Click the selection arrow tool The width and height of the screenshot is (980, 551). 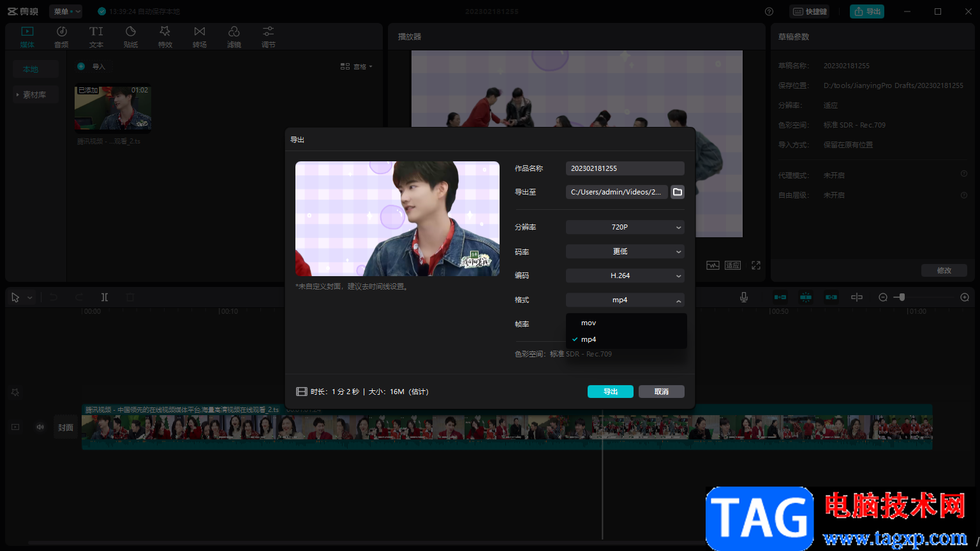coord(15,297)
